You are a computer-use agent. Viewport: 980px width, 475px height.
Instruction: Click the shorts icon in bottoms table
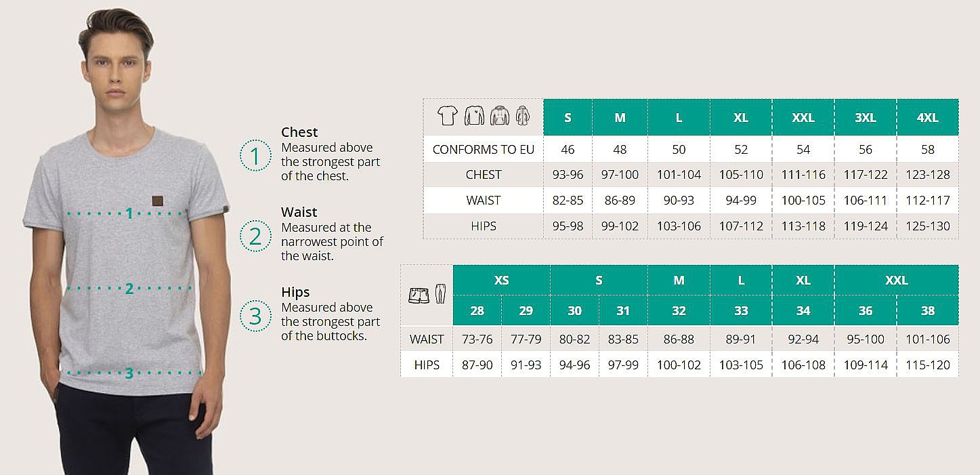[419, 295]
